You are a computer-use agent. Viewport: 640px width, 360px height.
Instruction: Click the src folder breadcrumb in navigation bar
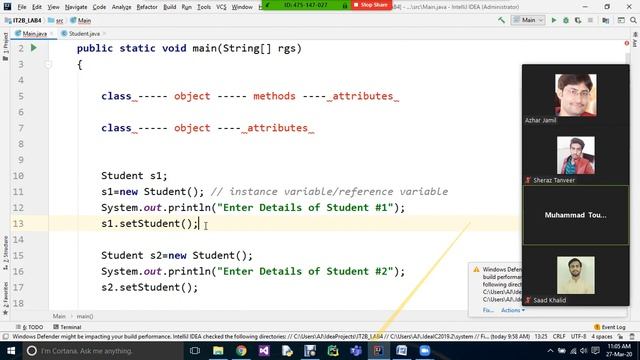pos(56,20)
